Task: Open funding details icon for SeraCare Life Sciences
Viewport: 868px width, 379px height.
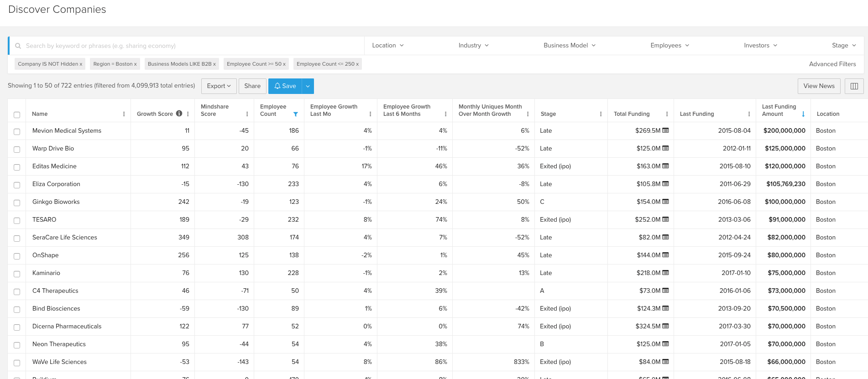Action: click(665, 237)
